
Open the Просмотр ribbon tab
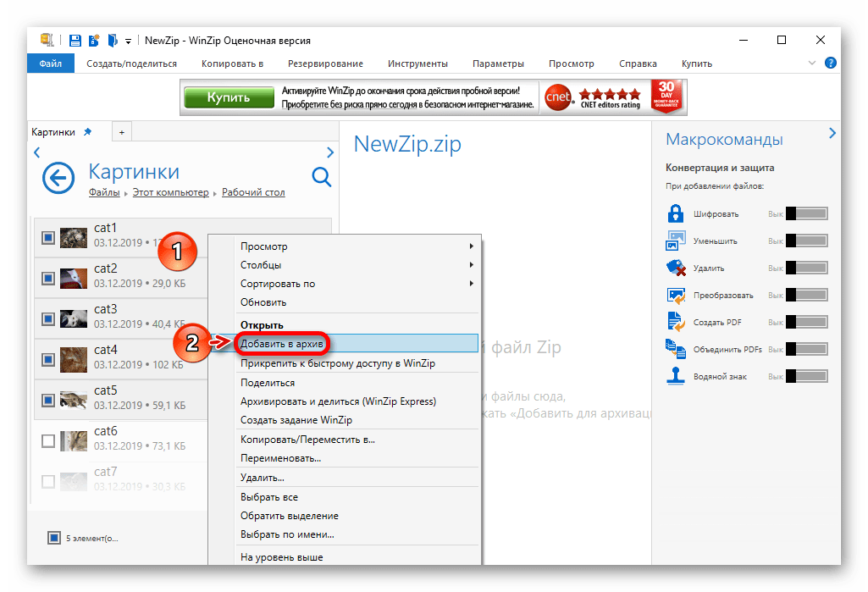coord(572,64)
